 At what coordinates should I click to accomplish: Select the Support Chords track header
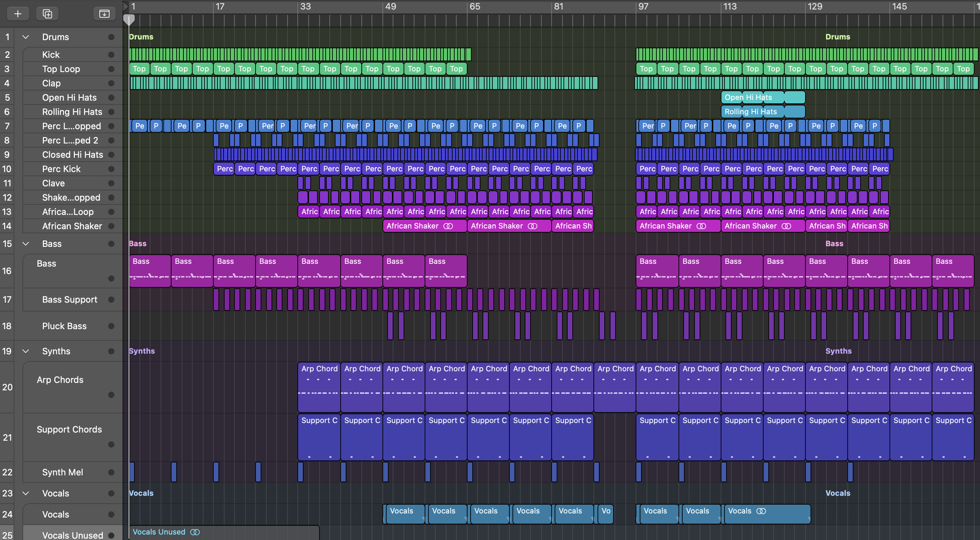(69, 430)
